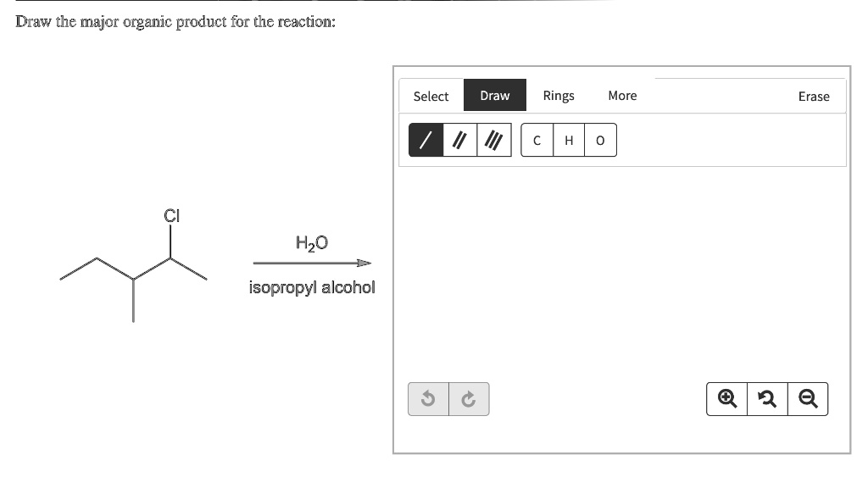
Task: Redo the last undone action
Action: point(469,398)
